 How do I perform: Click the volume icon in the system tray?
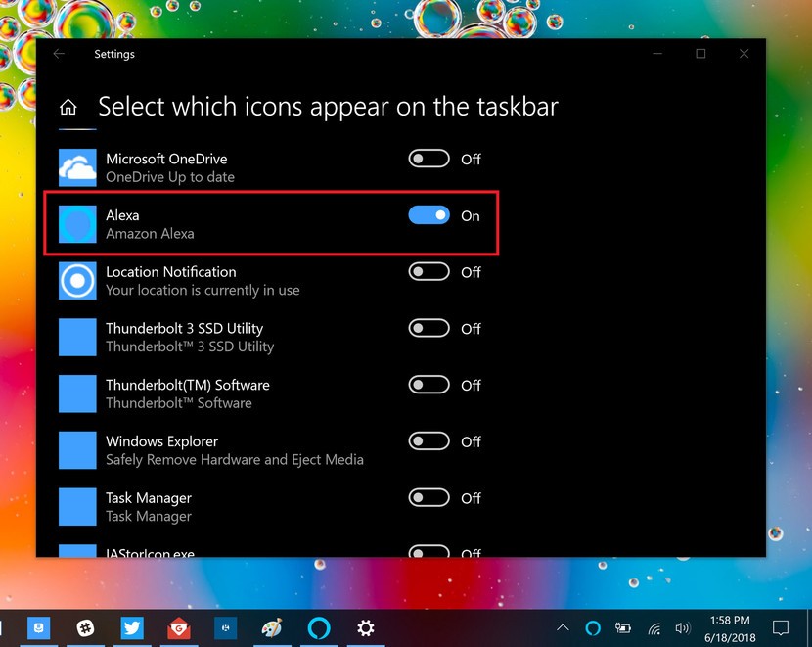pos(682,627)
